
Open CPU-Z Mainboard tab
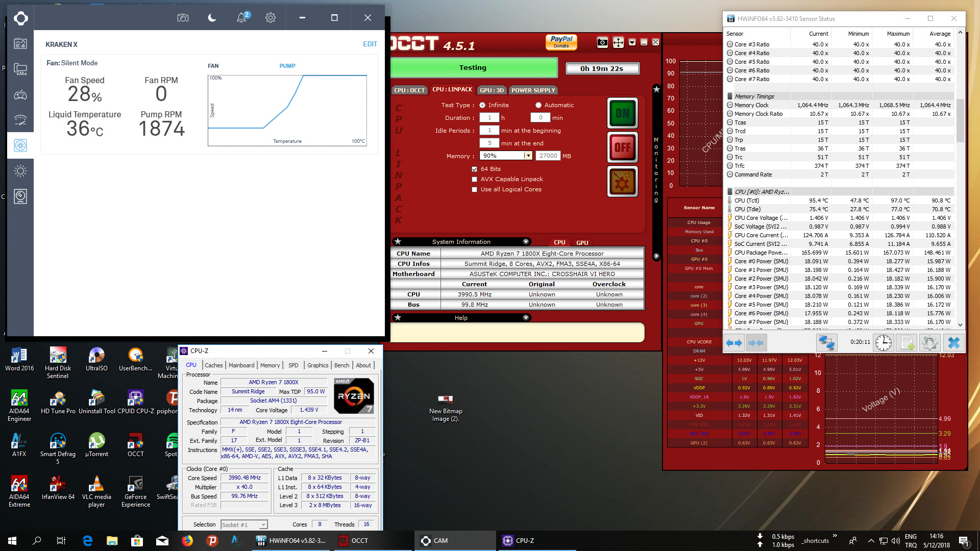click(x=241, y=365)
